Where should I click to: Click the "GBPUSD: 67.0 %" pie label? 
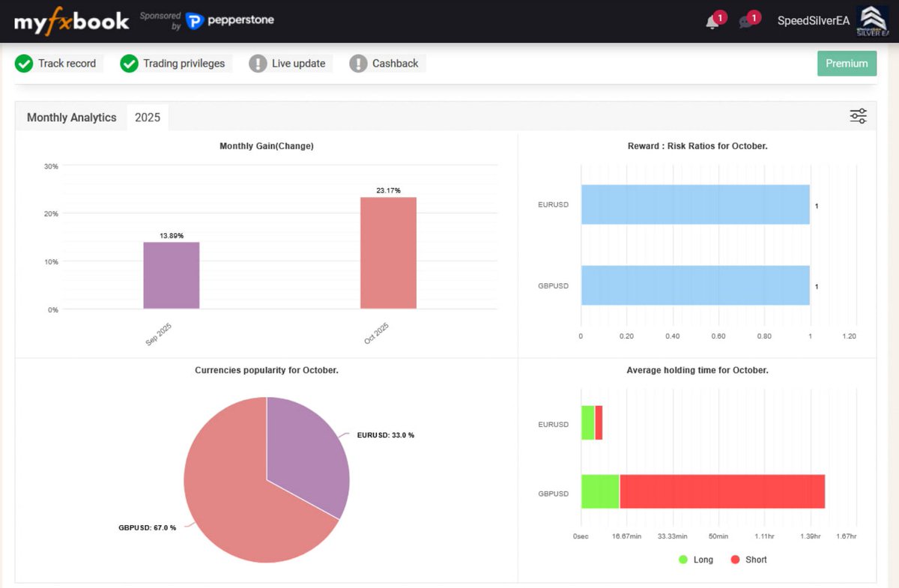click(148, 528)
